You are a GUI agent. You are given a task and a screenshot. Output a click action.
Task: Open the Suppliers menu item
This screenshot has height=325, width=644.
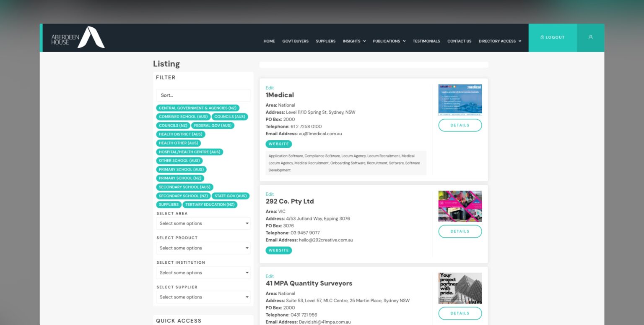point(325,41)
